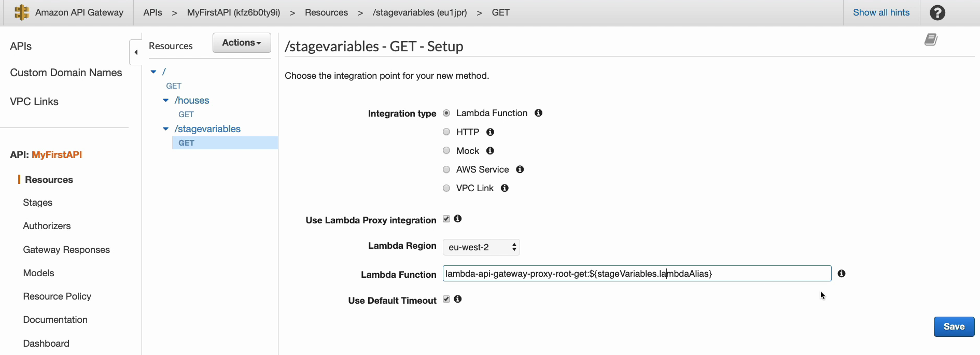Click the Save button
The width and height of the screenshot is (980, 355).
(x=954, y=326)
